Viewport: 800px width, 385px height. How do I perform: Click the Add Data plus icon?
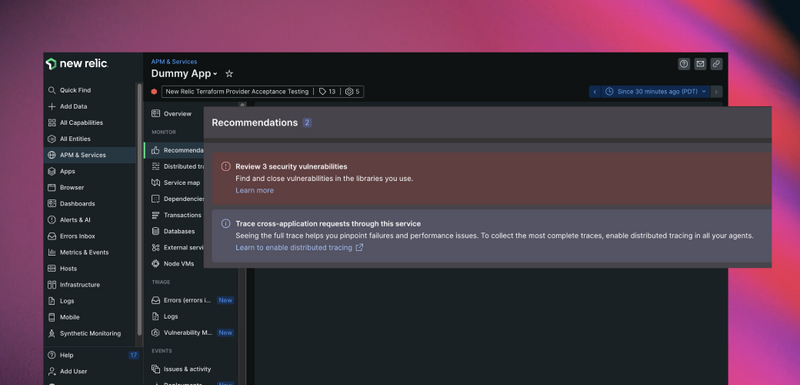click(x=52, y=107)
